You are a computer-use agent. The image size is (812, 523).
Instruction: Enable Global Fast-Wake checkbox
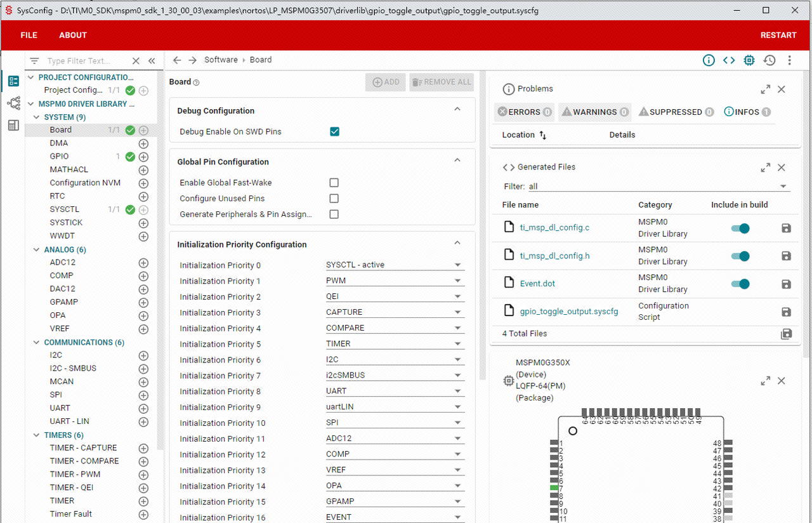(x=334, y=183)
